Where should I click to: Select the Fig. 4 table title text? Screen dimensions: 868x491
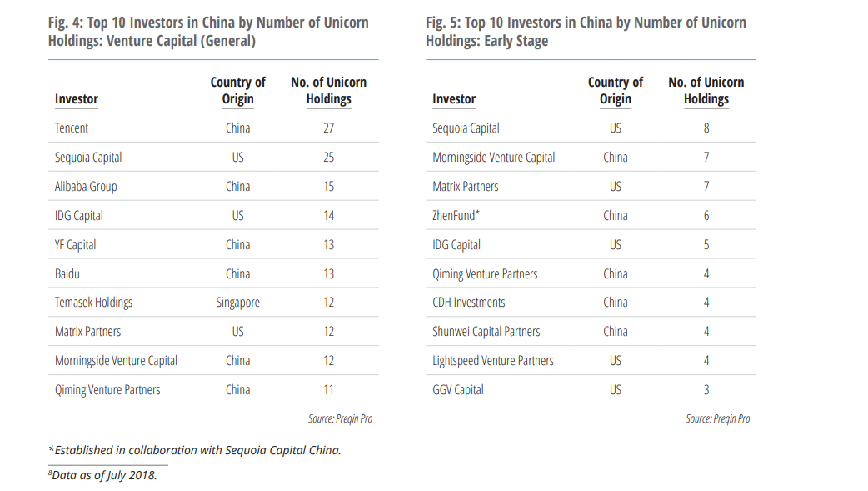coord(208,32)
